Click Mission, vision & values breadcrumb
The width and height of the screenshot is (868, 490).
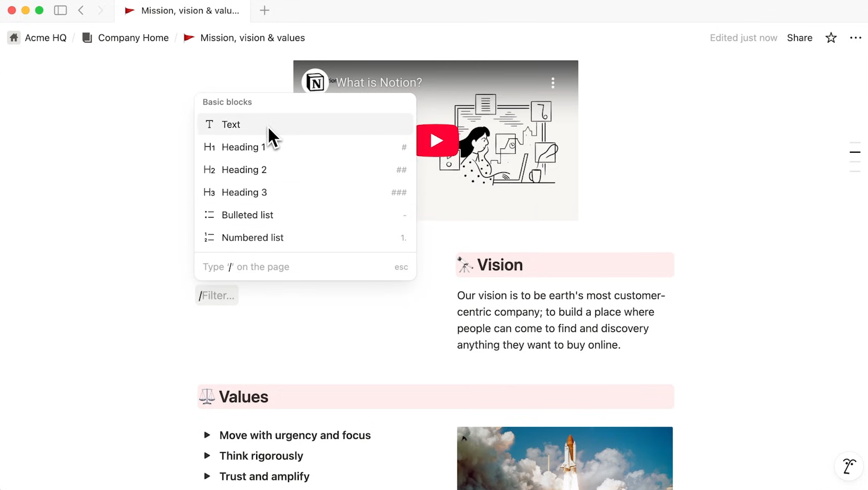[252, 38]
